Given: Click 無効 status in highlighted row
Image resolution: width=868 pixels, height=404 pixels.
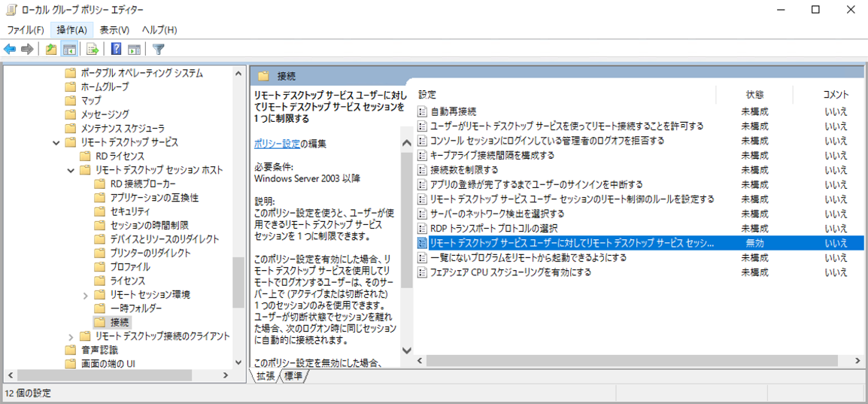Looking at the screenshot, I should 754,242.
